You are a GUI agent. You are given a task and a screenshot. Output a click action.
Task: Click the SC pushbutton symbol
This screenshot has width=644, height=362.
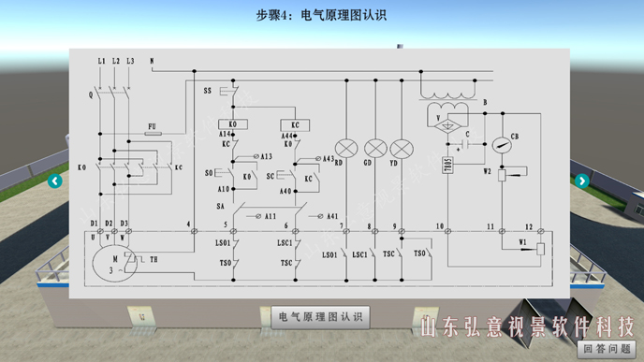coord(285,176)
